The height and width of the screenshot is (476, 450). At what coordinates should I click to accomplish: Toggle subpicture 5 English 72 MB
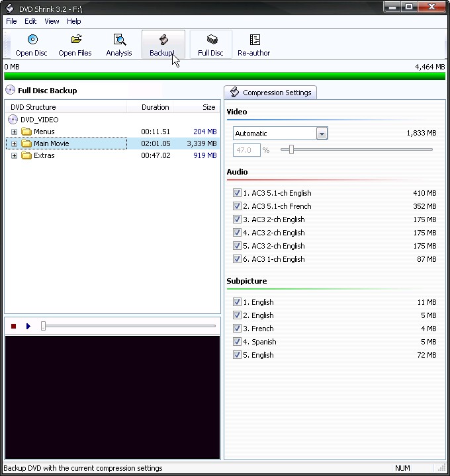click(x=237, y=354)
